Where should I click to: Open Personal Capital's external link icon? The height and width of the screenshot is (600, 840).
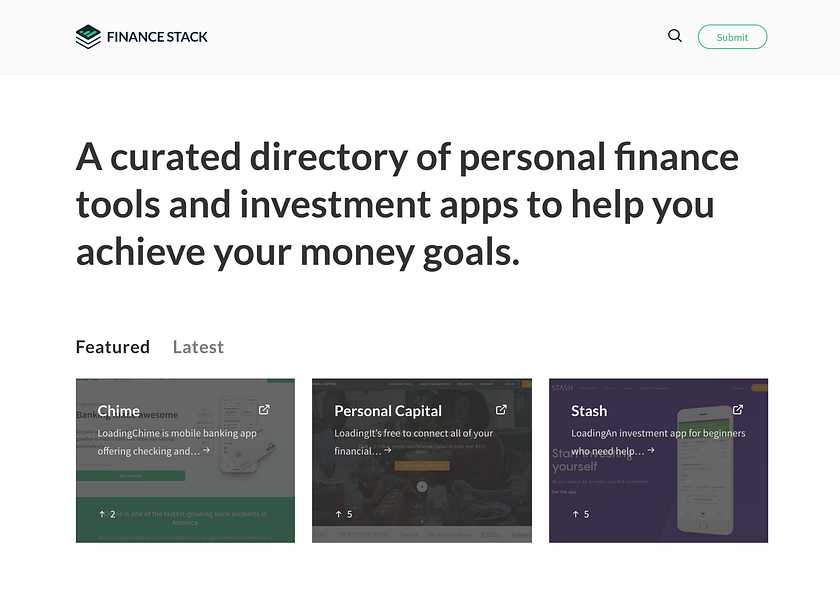pos(502,409)
